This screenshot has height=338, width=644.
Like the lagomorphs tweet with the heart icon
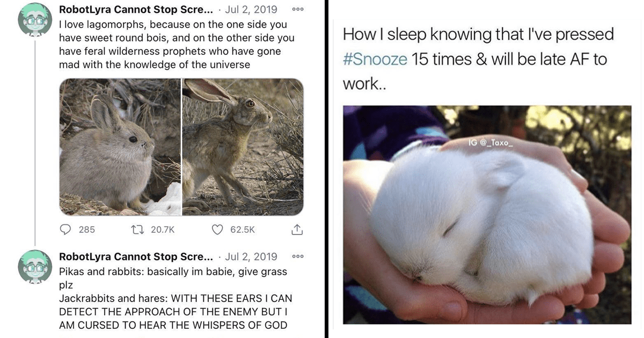(x=217, y=230)
